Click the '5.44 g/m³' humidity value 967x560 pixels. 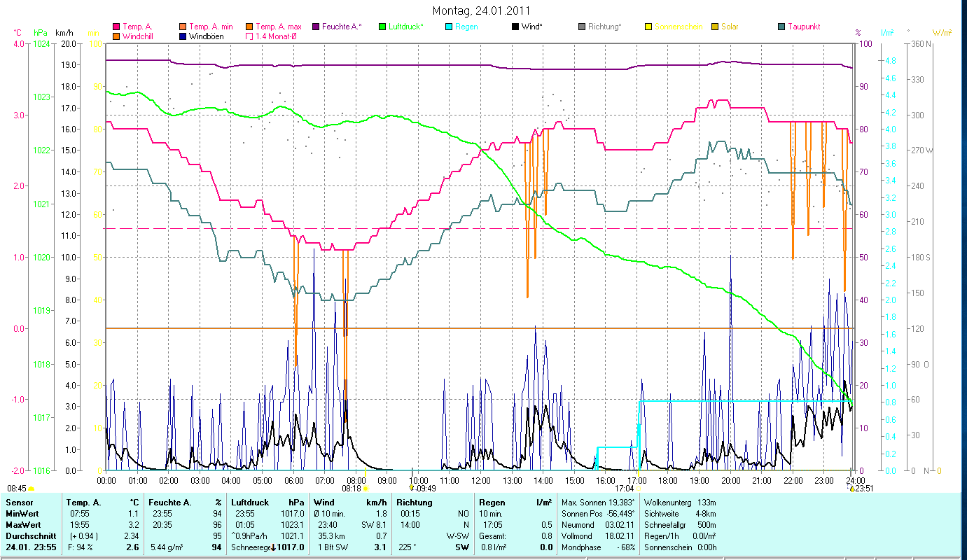168,547
